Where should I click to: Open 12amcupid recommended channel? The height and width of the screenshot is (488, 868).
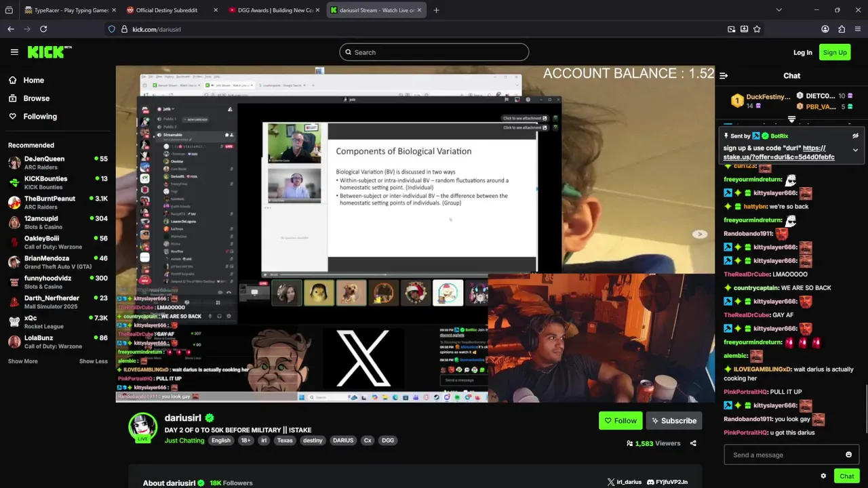[58, 222]
